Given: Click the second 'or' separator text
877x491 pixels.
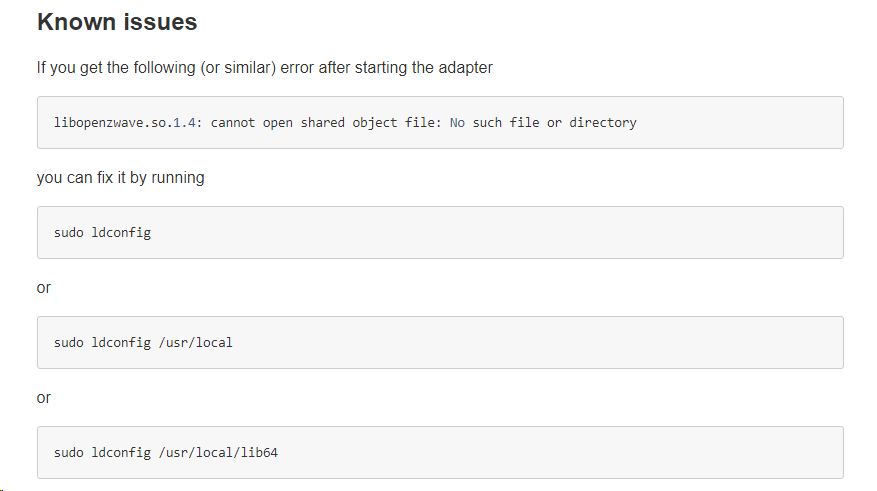Looking at the screenshot, I should [x=44, y=398].
